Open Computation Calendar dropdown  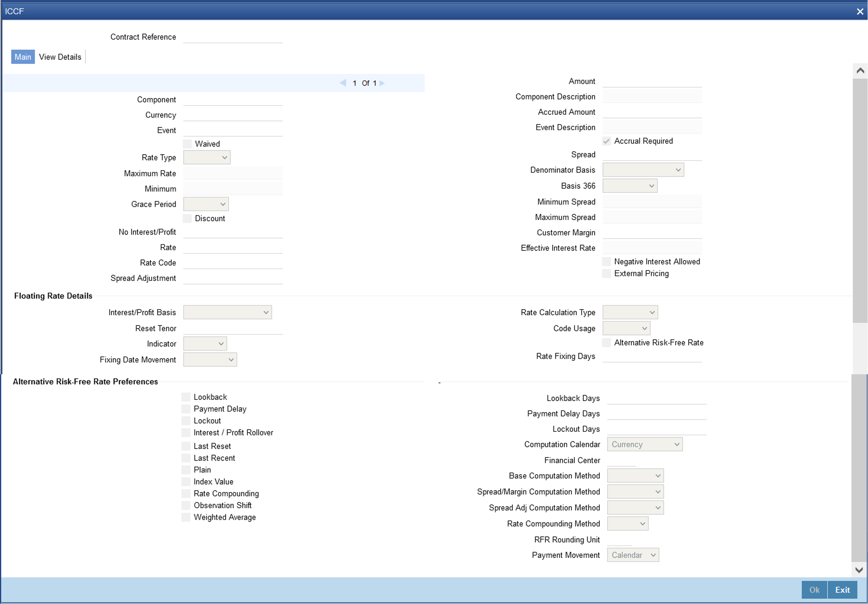click(x=644, y=445)
